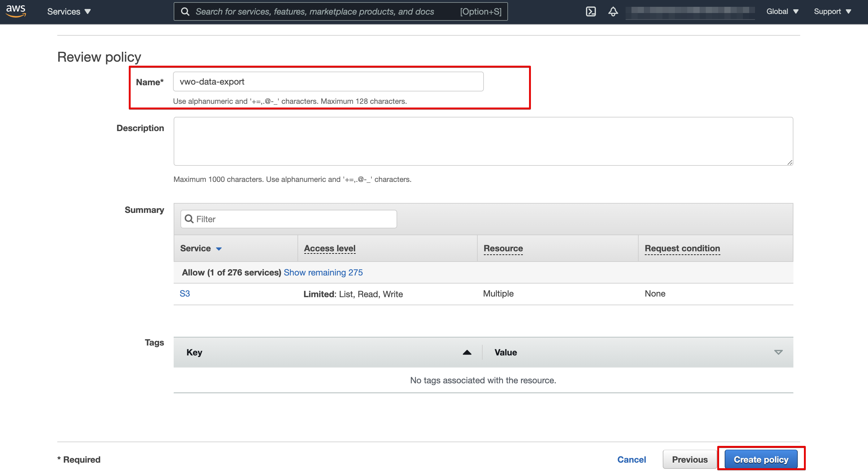Sort by the Service column arrow
Viewport: 868px width, 471px height.
[219, 249]
